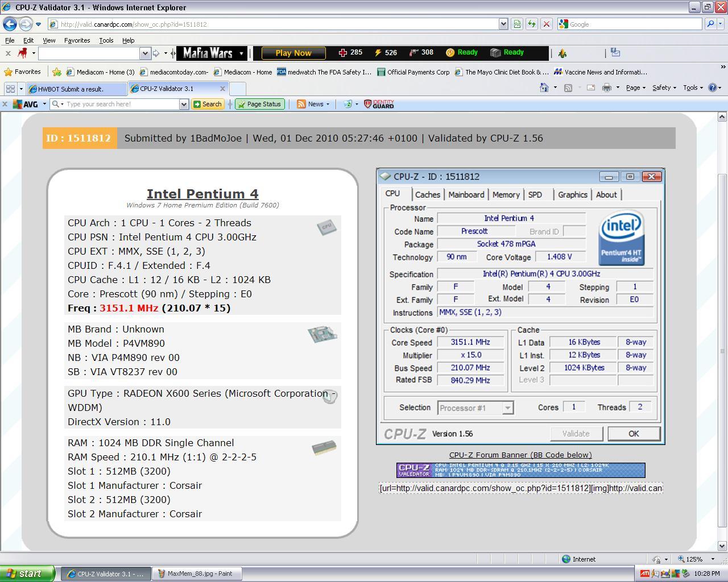Click the search magnifier icon beside the Google box

pos(710,24)
